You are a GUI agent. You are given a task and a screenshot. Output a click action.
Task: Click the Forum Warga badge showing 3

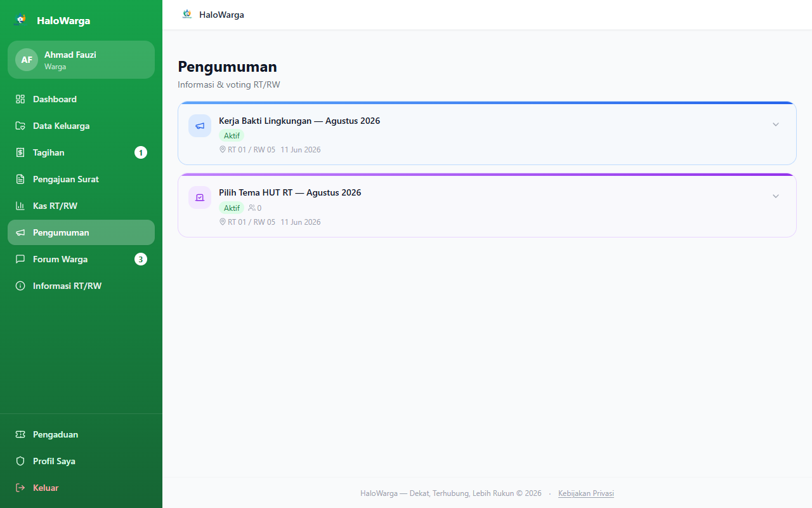pyautogui.click(x=141, y=259)
